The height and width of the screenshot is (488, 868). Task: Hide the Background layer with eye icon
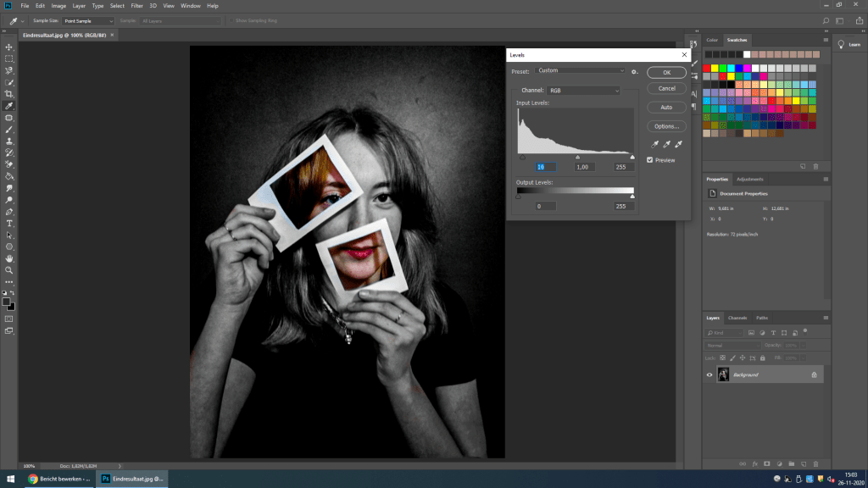709,374
